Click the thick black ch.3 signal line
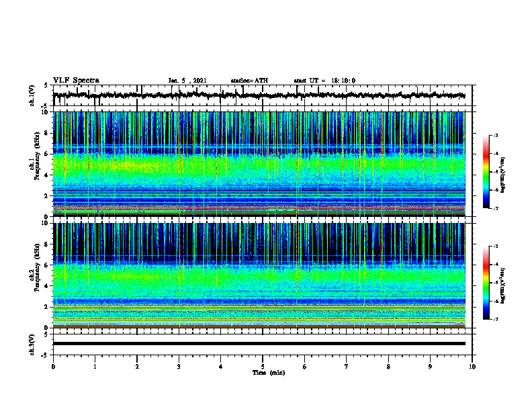The height and width of the screenshot is (411, 532). 259,344
